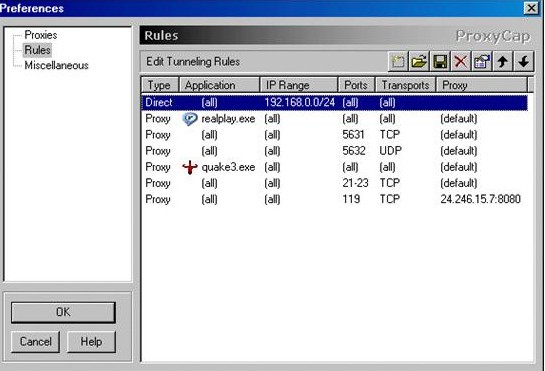This screenshot has height=371, width=545.
Task: Open rules file with folder icon
Action: (419, 62)
